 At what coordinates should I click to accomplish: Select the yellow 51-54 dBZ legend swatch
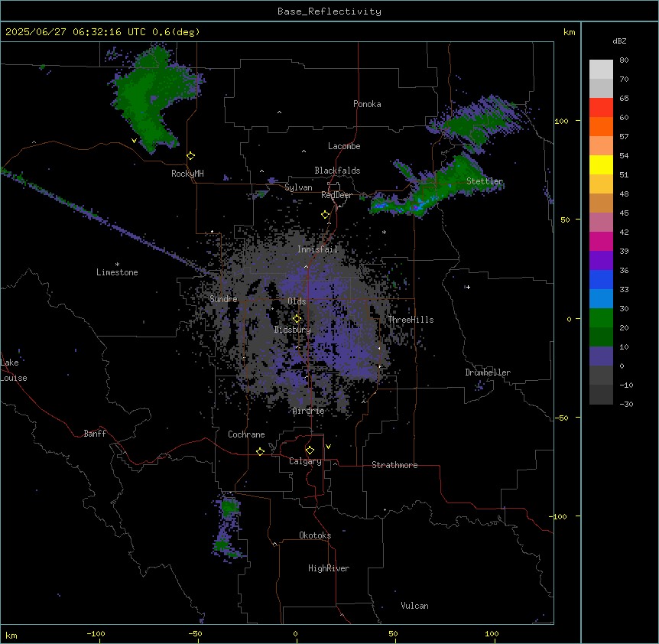tap(601, 164)
